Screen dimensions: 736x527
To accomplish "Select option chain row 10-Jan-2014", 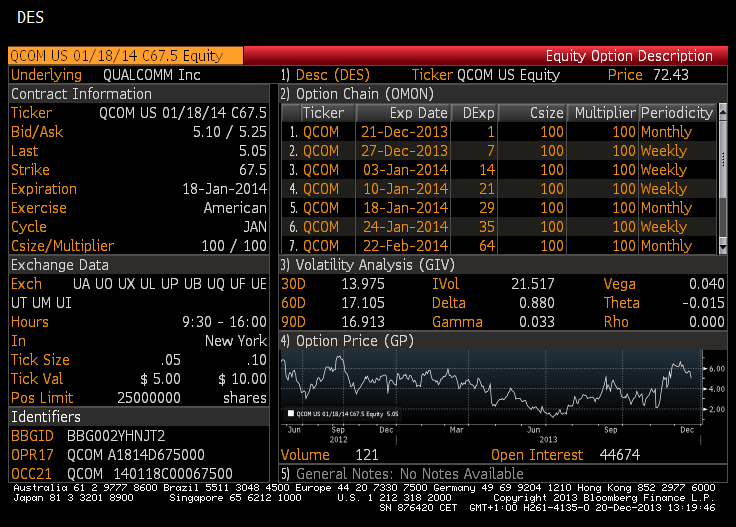I will (x=499, y=189).
